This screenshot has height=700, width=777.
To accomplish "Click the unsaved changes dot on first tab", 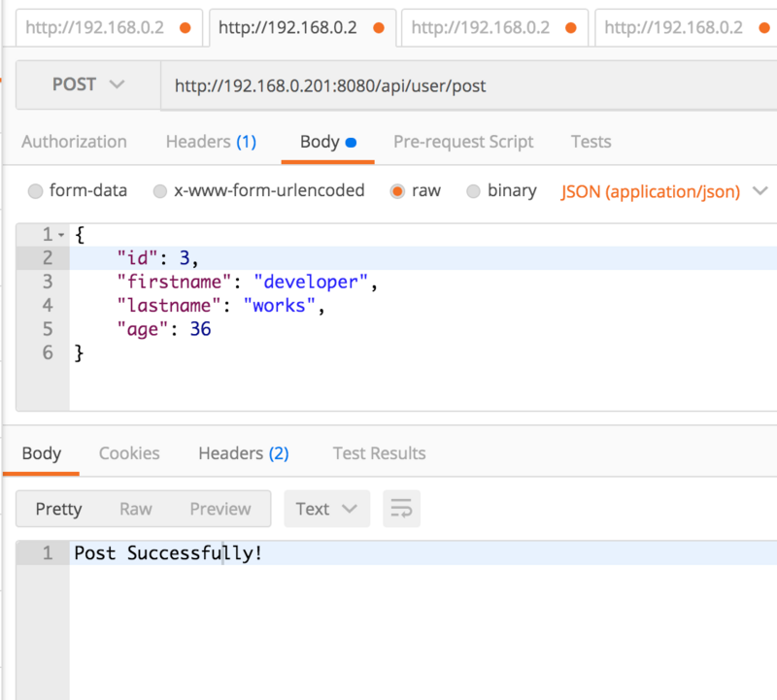I will coord(185,27).
